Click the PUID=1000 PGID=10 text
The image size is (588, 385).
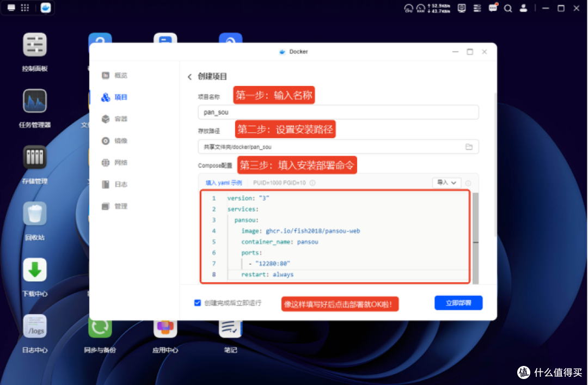[279, 183]
